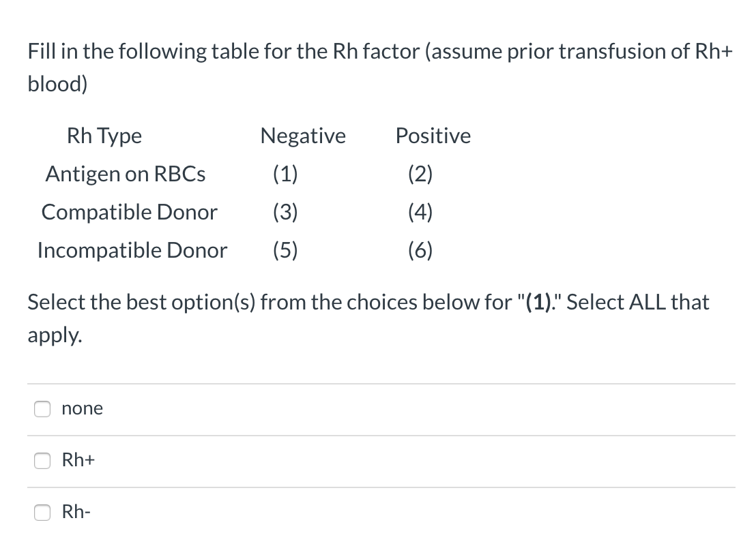Click table cell labeled (6)
The width and height of the screenshot is (756, 559).
[x=420, y=250]
